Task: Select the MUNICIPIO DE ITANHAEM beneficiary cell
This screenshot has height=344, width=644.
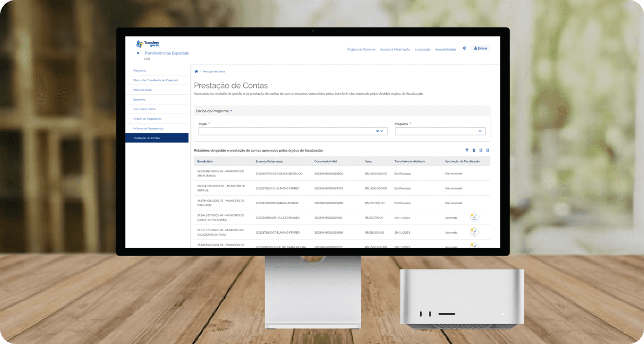Action: [221, 203]
